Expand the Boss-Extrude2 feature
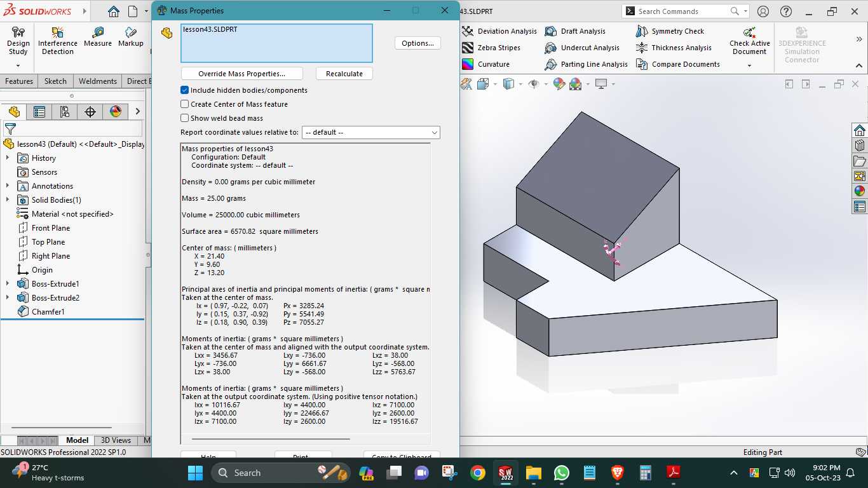The height and width of the screenshot is (488, 868). click(x=8, y=298)
